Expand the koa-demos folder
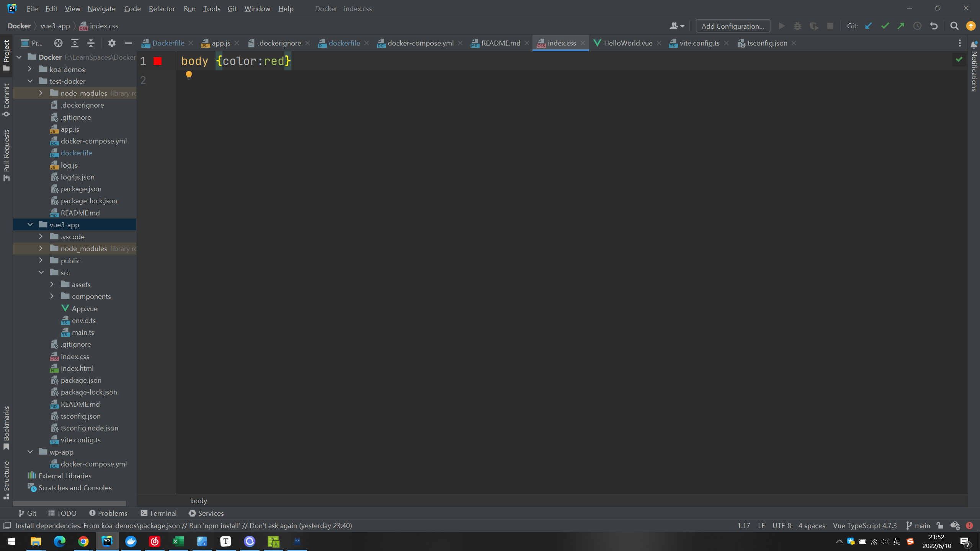Screen dimensions: 980x551 (x=30, y=69)
